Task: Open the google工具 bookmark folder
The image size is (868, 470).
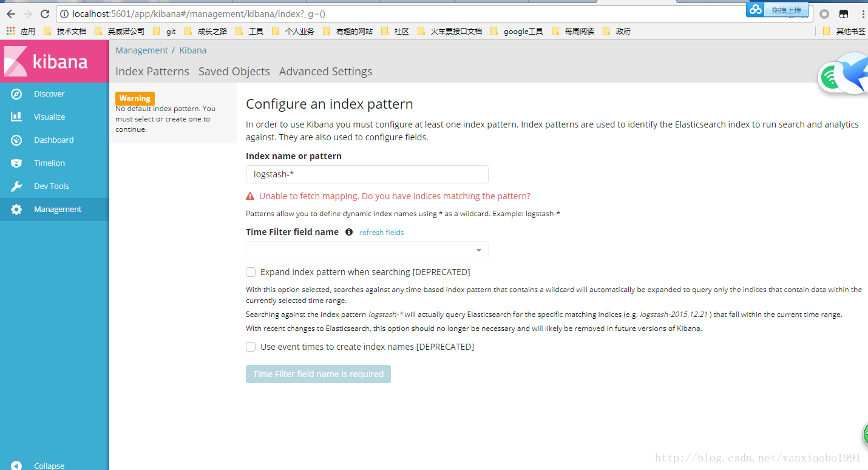Action: [517, 31]
